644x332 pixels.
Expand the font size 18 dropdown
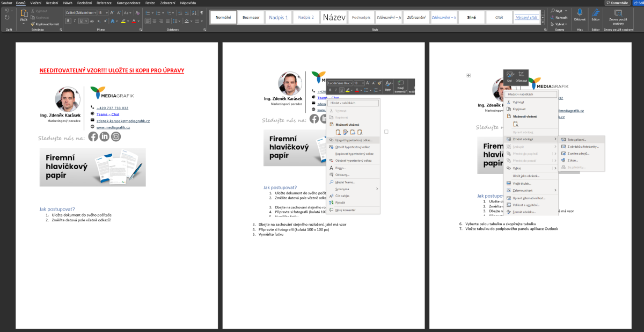(107, 12)
